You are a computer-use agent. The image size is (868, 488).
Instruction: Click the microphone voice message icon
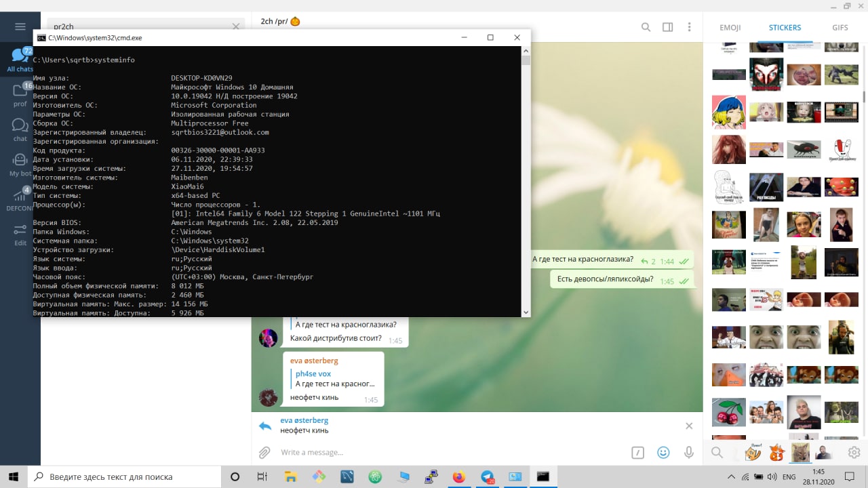click(689, 452)
